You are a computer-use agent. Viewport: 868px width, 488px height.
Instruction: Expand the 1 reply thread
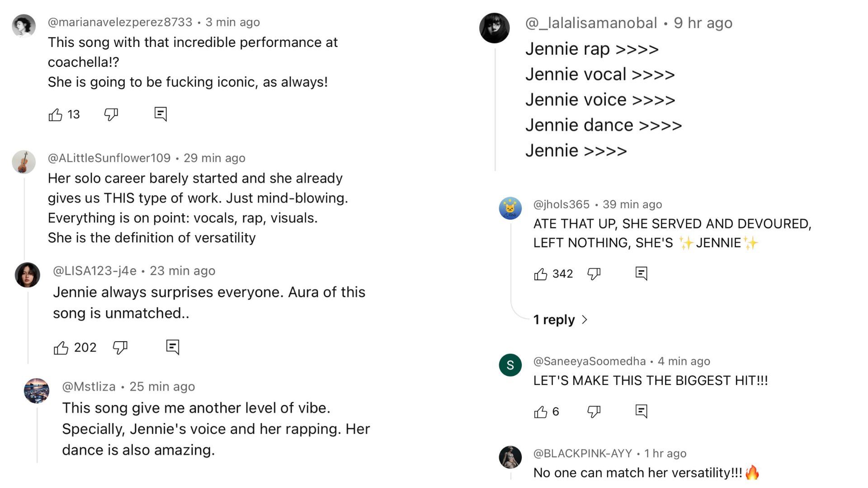click(x=554, y=320)
